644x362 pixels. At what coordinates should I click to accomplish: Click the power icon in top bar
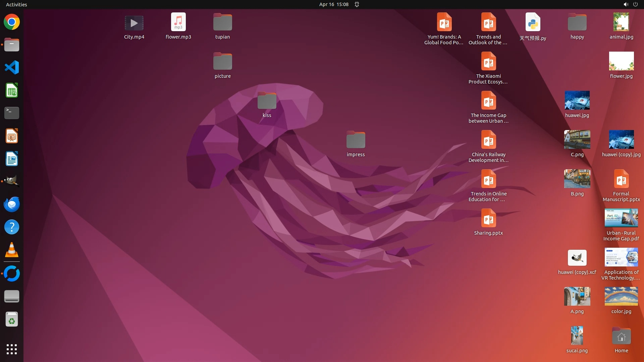coord(635,4)
